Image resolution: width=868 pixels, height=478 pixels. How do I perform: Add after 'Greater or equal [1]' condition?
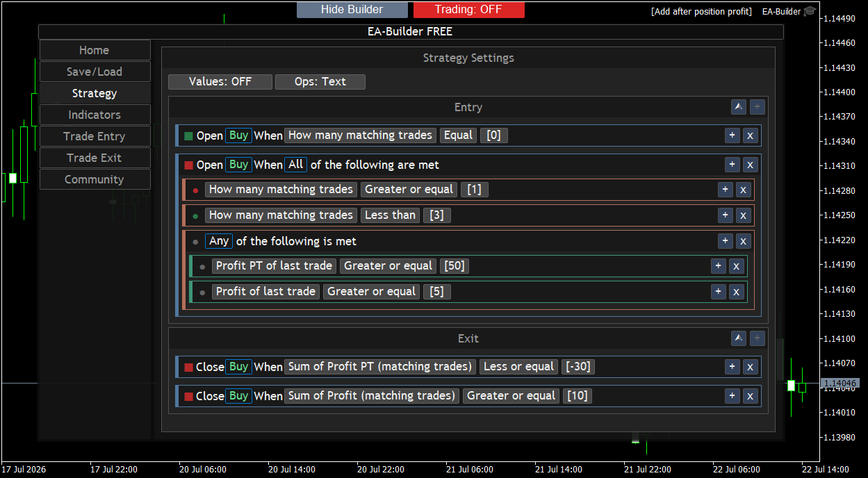tap(725, 190)
